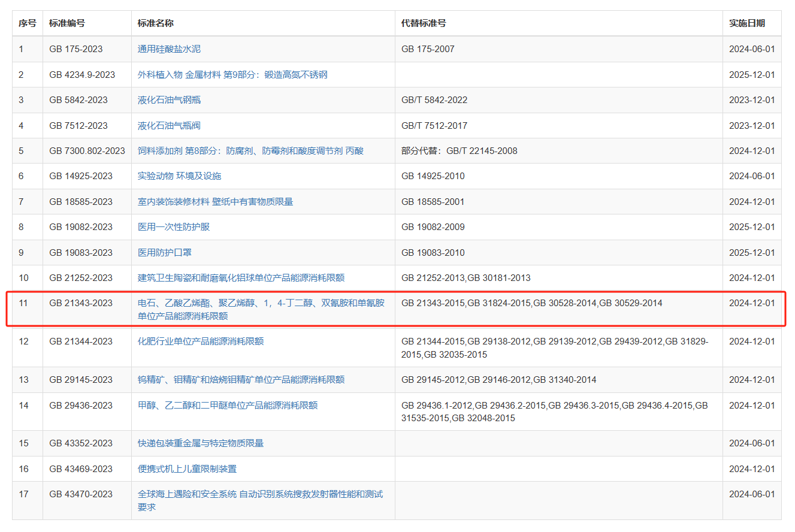
Task: Select 甲醇、乙二醇和二甲醚 energy limit link
Action: pyautogui.click(x=228, y=406)
